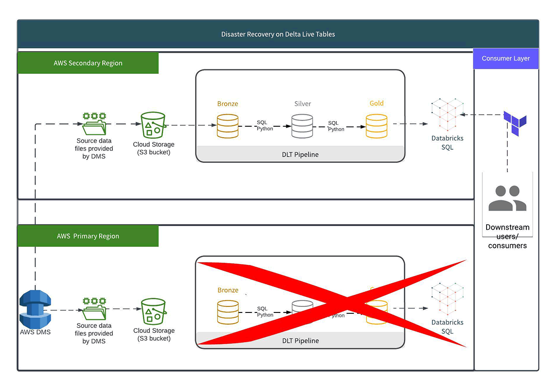555x392 pixels.
Task: Click primary region Databricks SQL cube icon
Action: click(x=447, y=299)
